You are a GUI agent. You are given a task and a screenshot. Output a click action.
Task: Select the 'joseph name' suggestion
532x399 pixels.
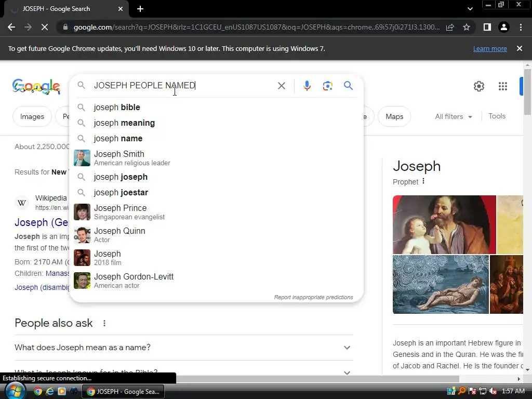tap(217, 138)
